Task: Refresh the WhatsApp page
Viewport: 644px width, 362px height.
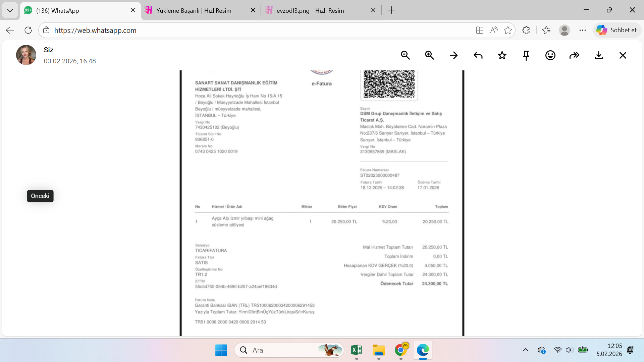Action: tap(28, 30)
